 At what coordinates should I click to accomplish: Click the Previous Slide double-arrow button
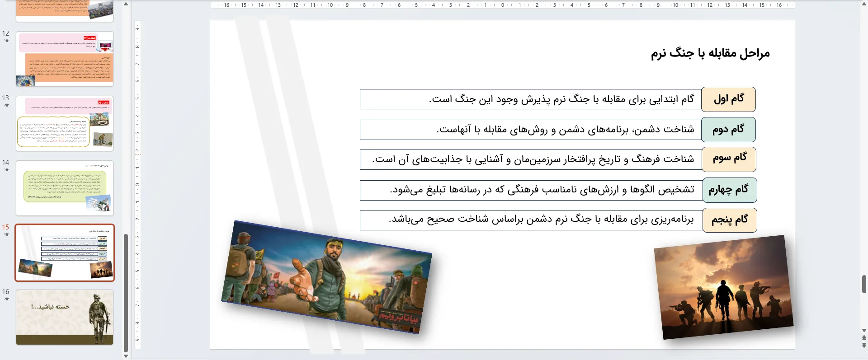pyautogui.click(x=864, y=338)
